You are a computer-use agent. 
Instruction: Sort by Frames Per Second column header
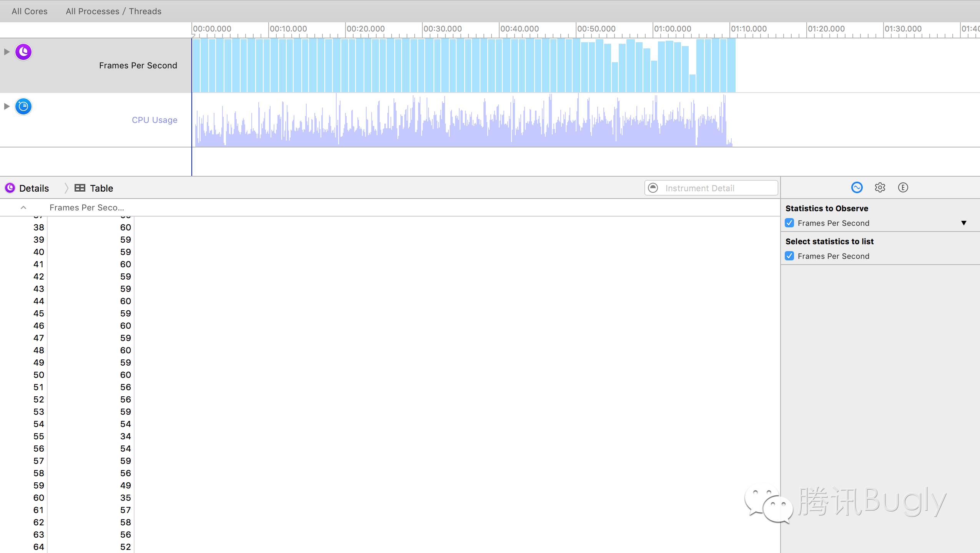tap(87, 208)
